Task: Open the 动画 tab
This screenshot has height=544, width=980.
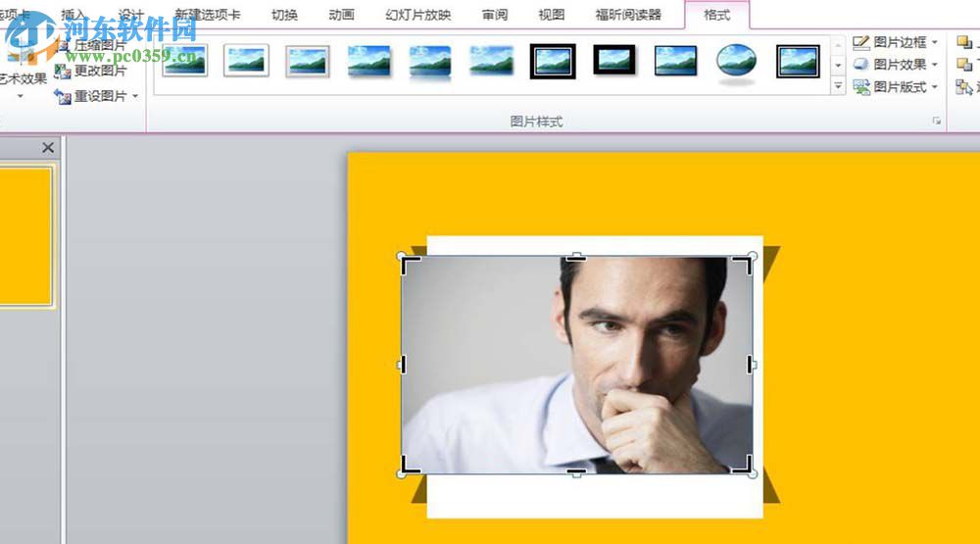Action: [x=341, y=15]
